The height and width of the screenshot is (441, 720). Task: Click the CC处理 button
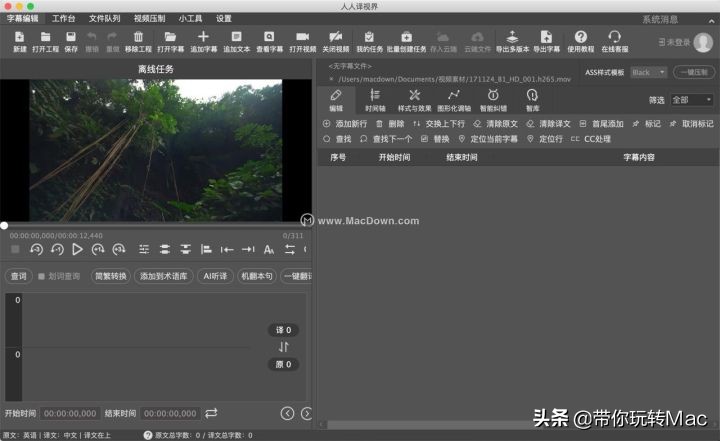pos(591,139)
